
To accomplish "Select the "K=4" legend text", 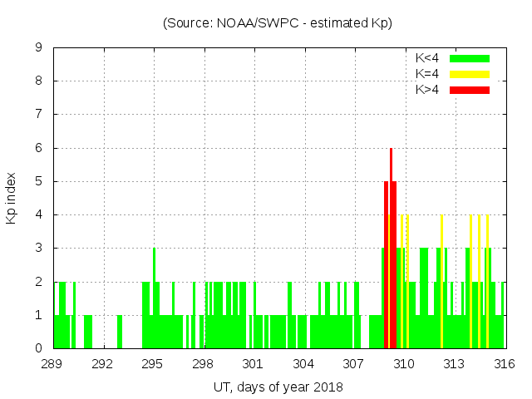I will [x=427, y=74].
